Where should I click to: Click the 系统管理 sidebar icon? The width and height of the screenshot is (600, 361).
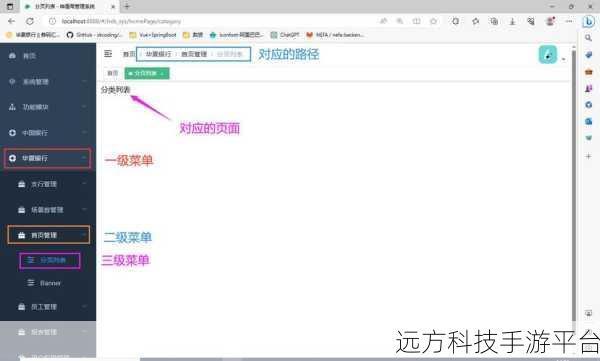12,82
